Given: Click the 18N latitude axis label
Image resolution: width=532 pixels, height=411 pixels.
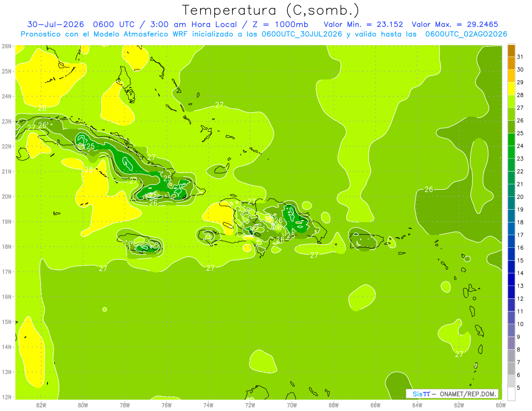Looking at the screenshot, I should tap(7, 247).
